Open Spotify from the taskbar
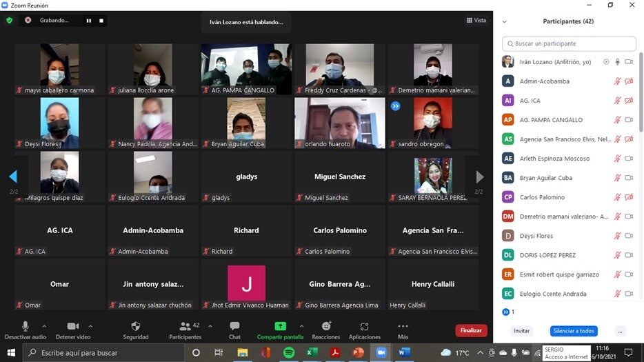 coord(289,352)
